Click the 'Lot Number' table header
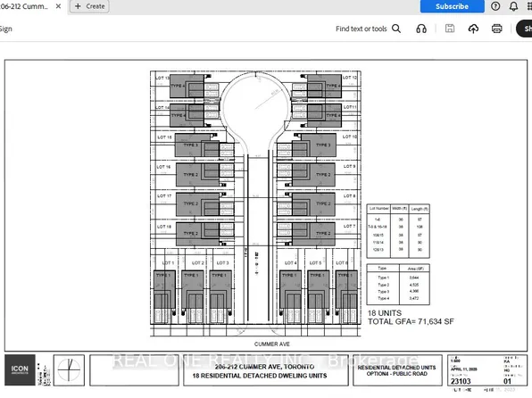 point(379,208)
